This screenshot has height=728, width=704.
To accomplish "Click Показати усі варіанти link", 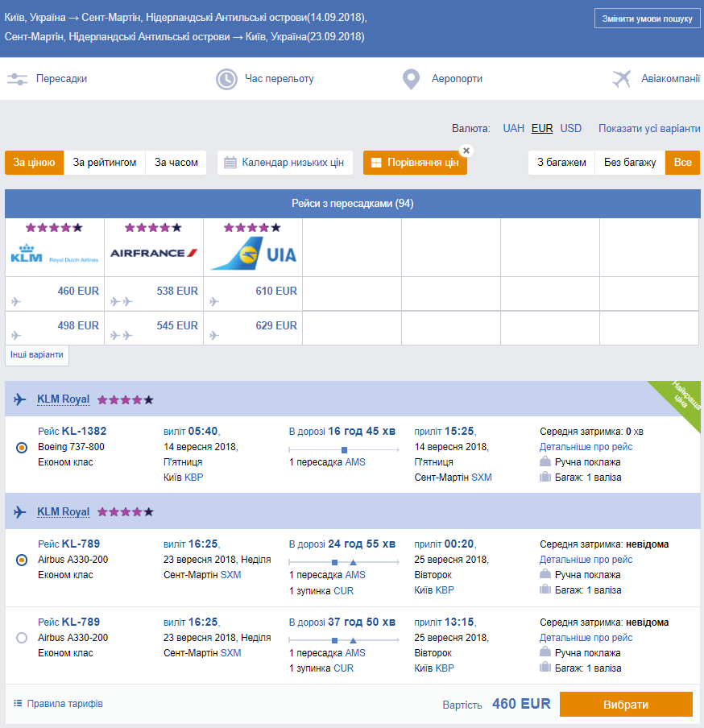I will tap(649, 128).
